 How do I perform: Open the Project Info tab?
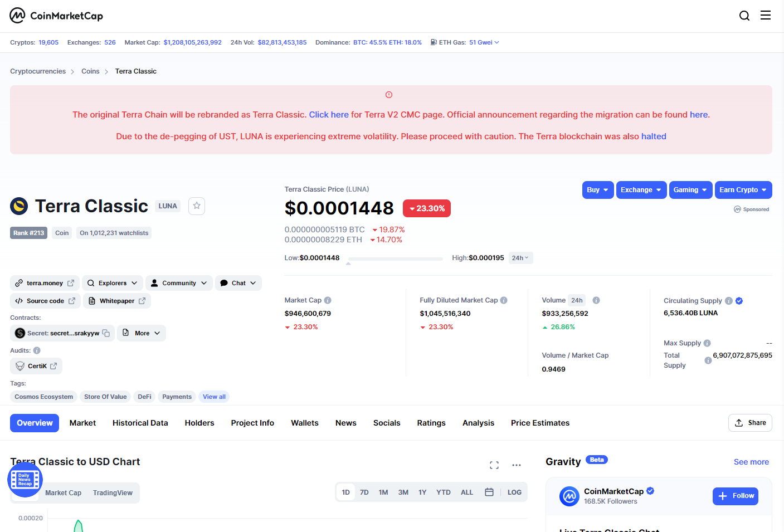(252, 423)
